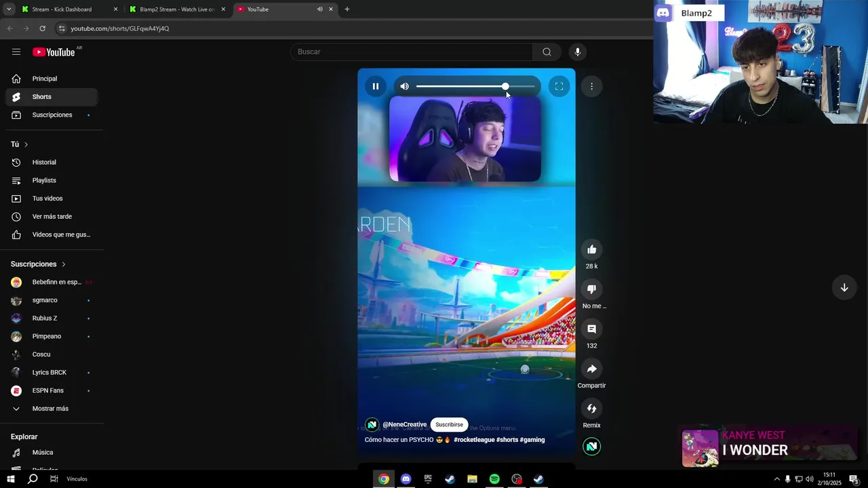This screenshot has height=488, width=868.
Task: Start voice search with microphone icon
Action: [578, 52]
